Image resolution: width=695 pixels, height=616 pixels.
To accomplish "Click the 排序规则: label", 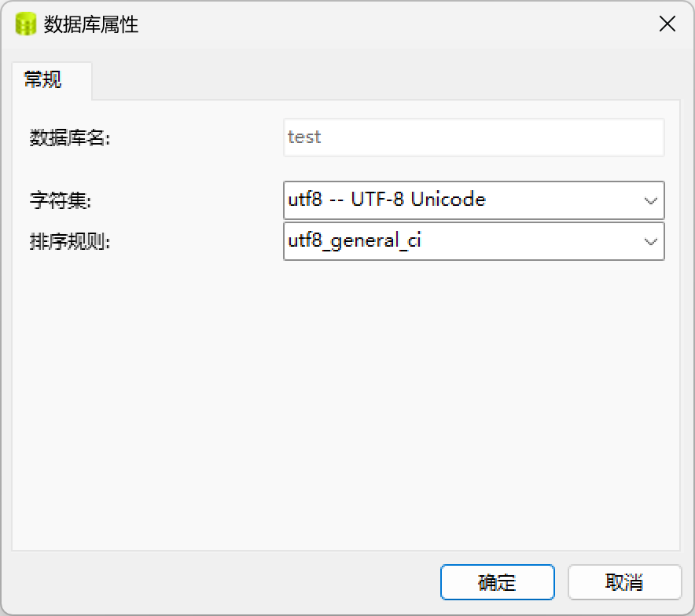I will [71, 242].
